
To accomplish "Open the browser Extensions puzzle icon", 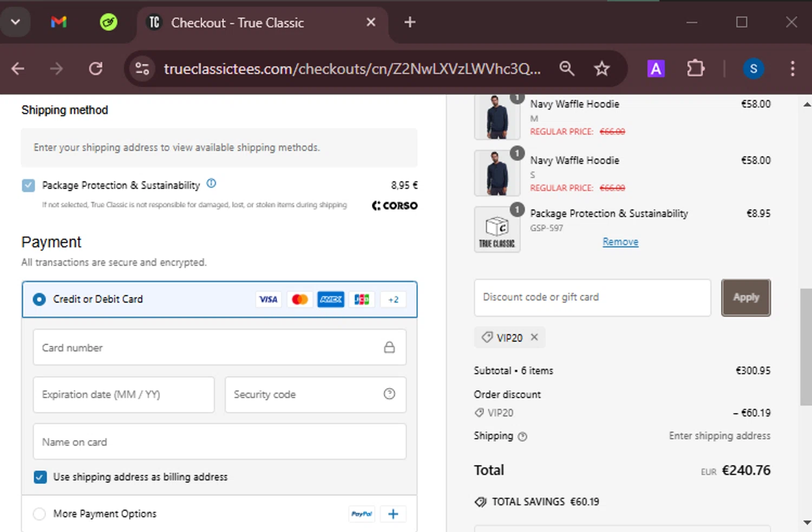I will pyautogui.click(x=695, y=69).
